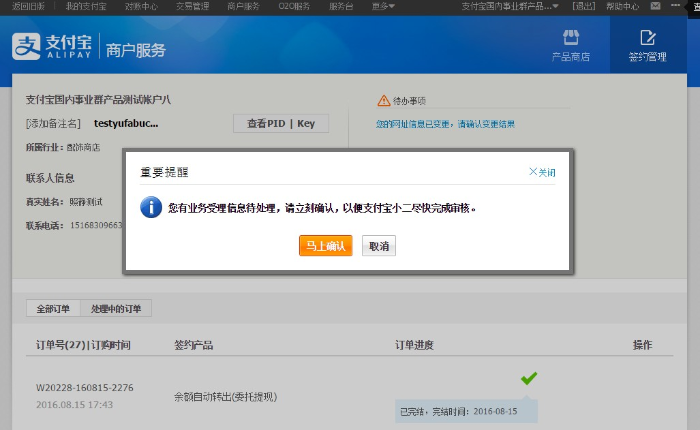
Task: Open 交易管理 menu item
Action: point(192,6)
